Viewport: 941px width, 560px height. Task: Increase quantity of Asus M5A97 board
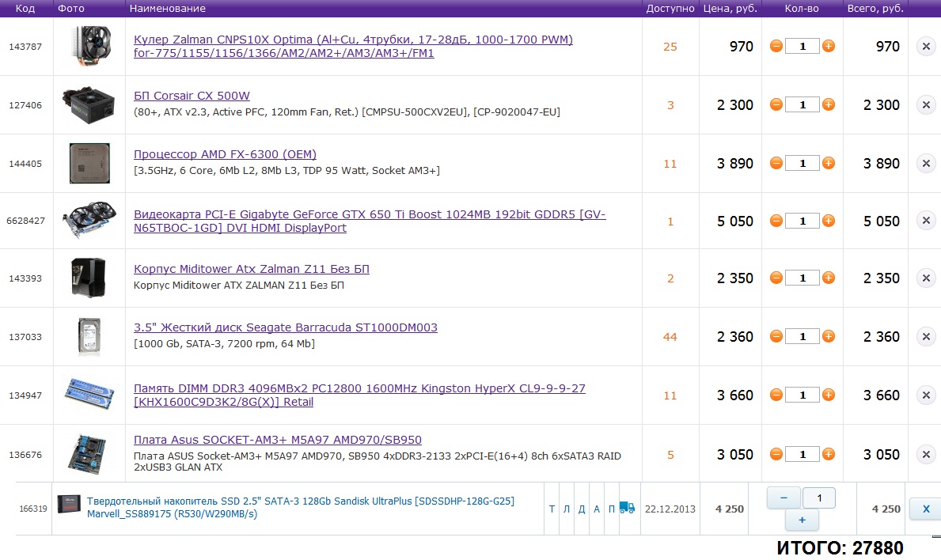pos(828,455)
